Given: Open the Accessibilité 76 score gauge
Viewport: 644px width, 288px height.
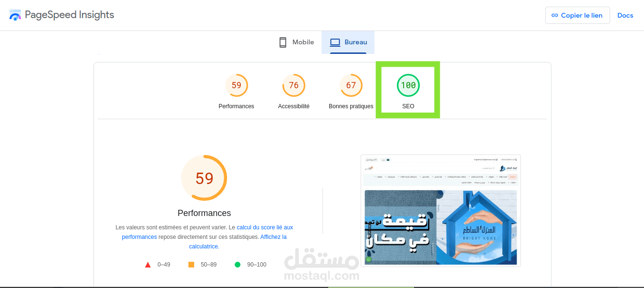Looking at the screenshot, I should [x=294, y=85].
